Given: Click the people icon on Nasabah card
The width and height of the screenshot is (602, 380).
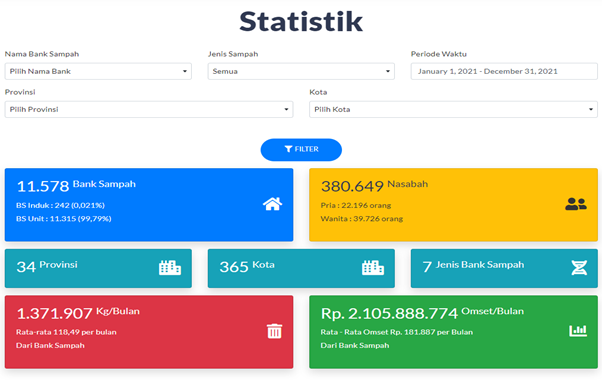Looking at the screenshot, I should (x=576, y=204).
